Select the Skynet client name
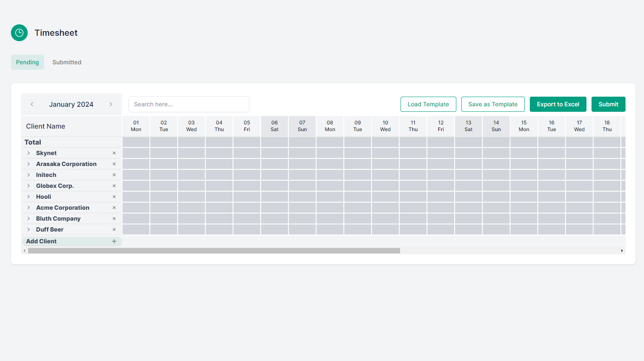 coord(46,153)
